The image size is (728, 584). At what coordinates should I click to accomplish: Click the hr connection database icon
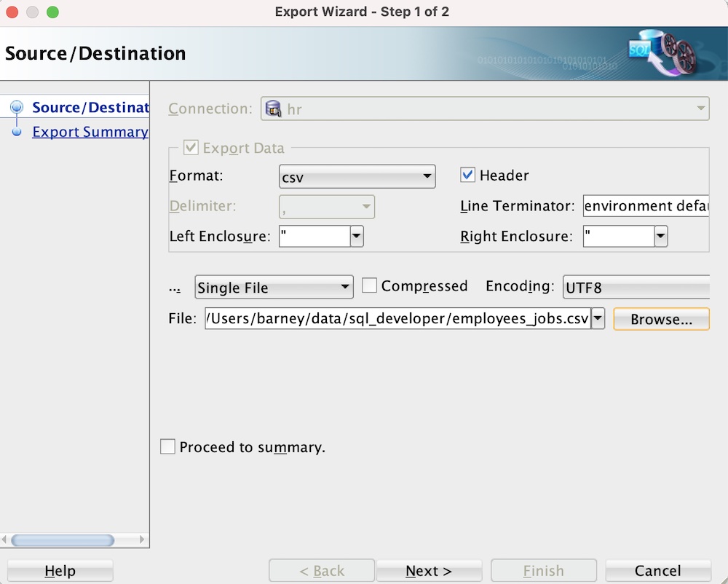click(273, 108)
